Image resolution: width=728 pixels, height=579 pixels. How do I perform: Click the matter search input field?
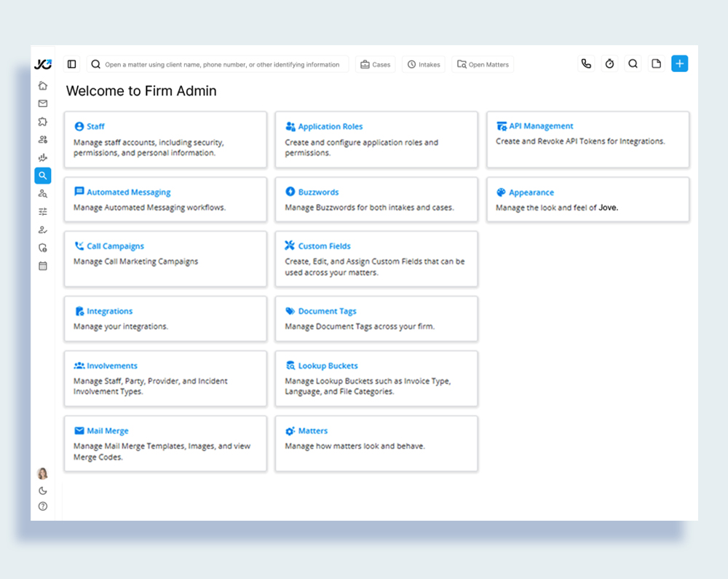[222, 65]
